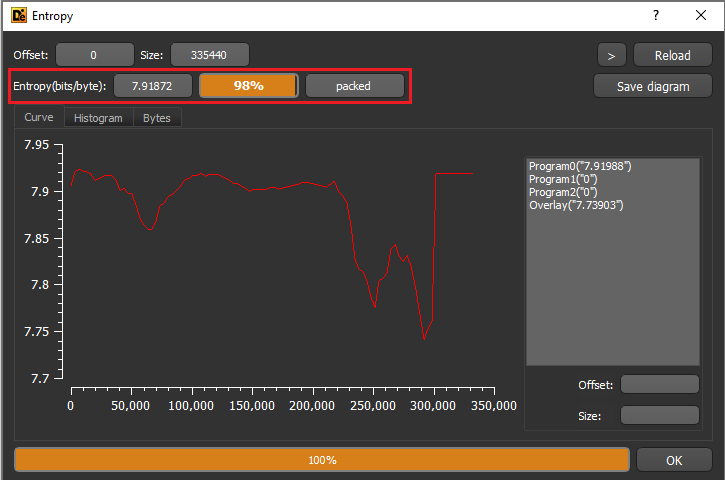Click the Size field showing 335440
This screenshot has height=480, width=725.
(x=210, y=55)
